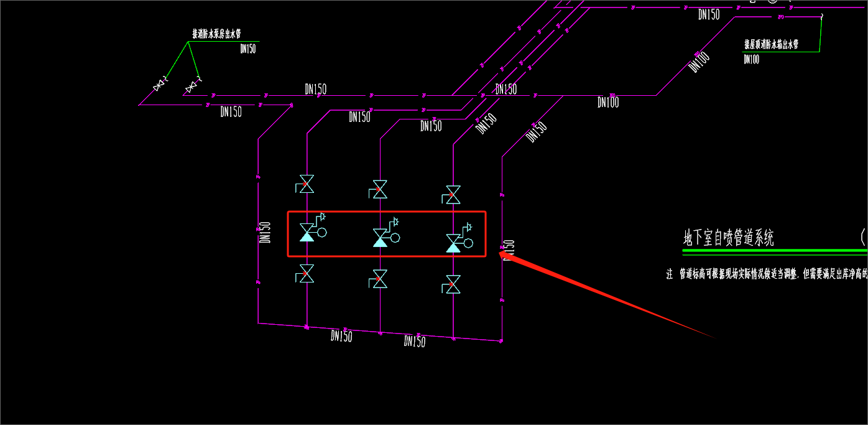
Task: Select the title '地下室自喷管道系统'
Action: (x=729, y=238)
